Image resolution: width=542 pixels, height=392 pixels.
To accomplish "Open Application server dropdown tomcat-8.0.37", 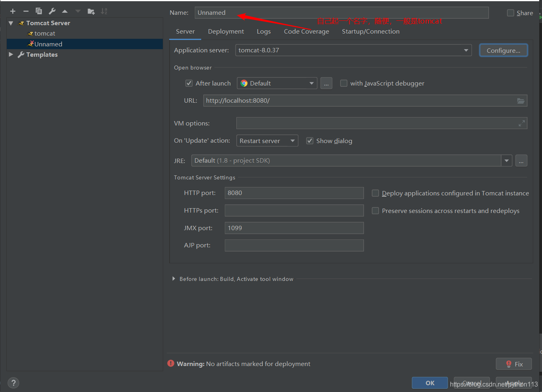I will pyautogui.click(x=354, y=50).
